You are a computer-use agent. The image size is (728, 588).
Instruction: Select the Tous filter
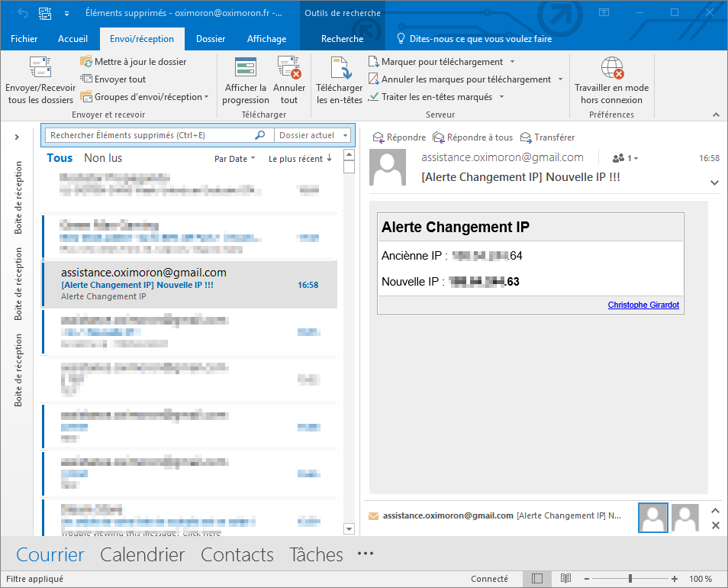(60, 158)
